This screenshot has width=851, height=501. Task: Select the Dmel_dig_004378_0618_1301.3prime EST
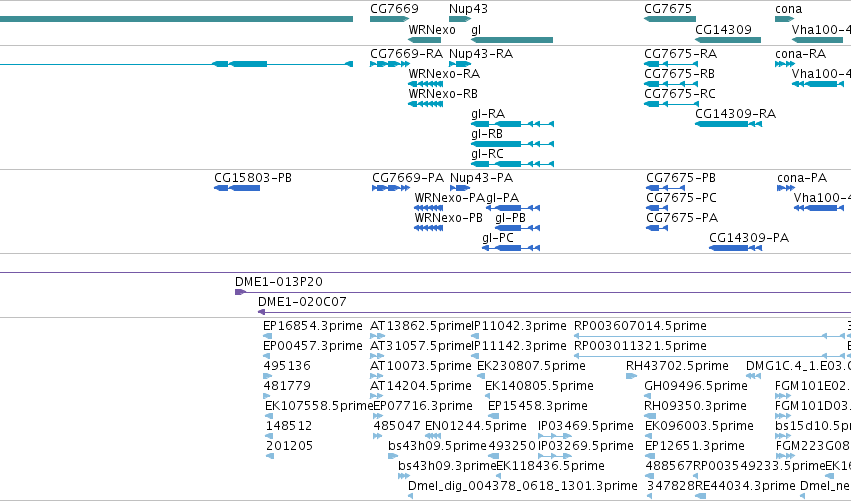pos(410,496)
